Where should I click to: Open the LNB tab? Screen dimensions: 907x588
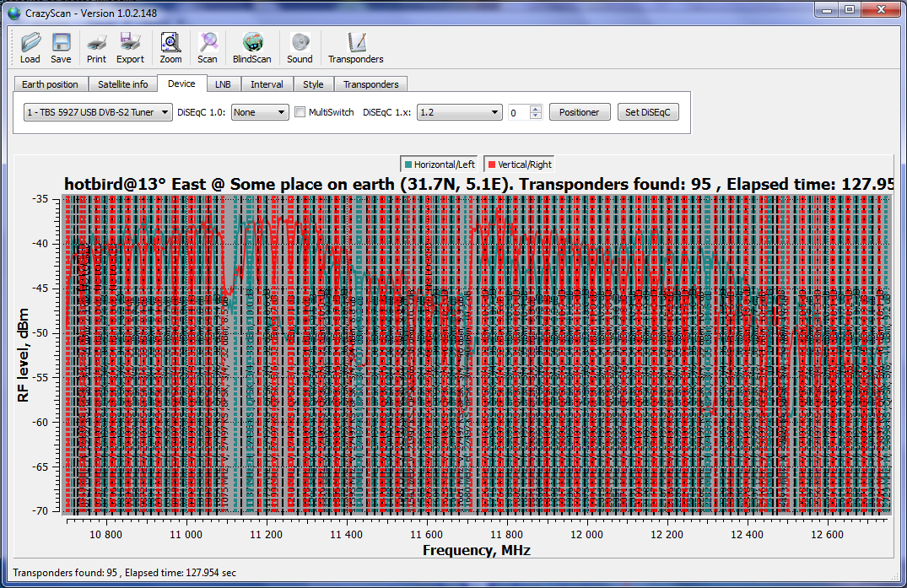click(x=223, y=84)
